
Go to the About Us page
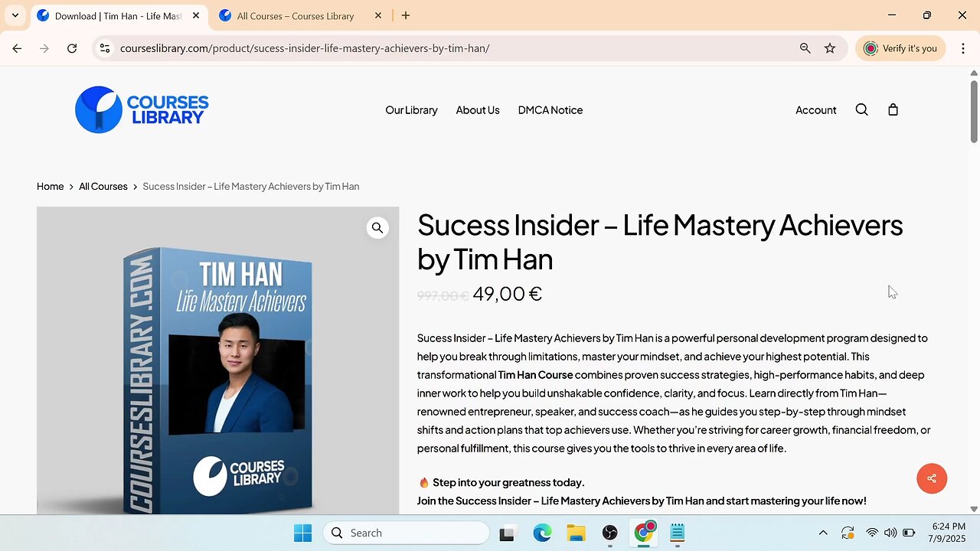(478, 110)
